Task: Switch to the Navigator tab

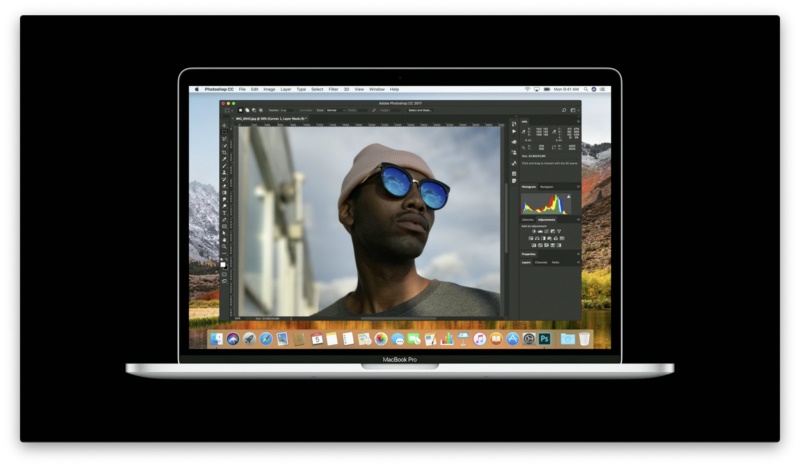Action: point(547,187)
